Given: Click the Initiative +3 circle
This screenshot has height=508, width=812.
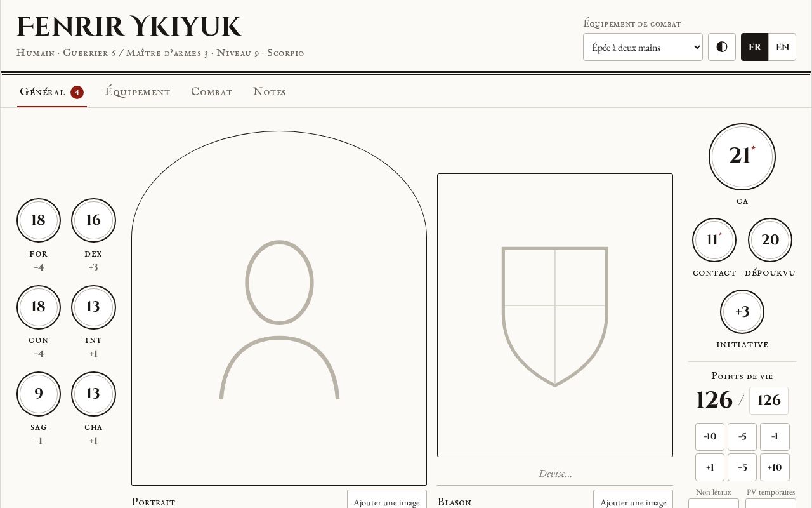Looking at the screenshot, I should point(742,312).
